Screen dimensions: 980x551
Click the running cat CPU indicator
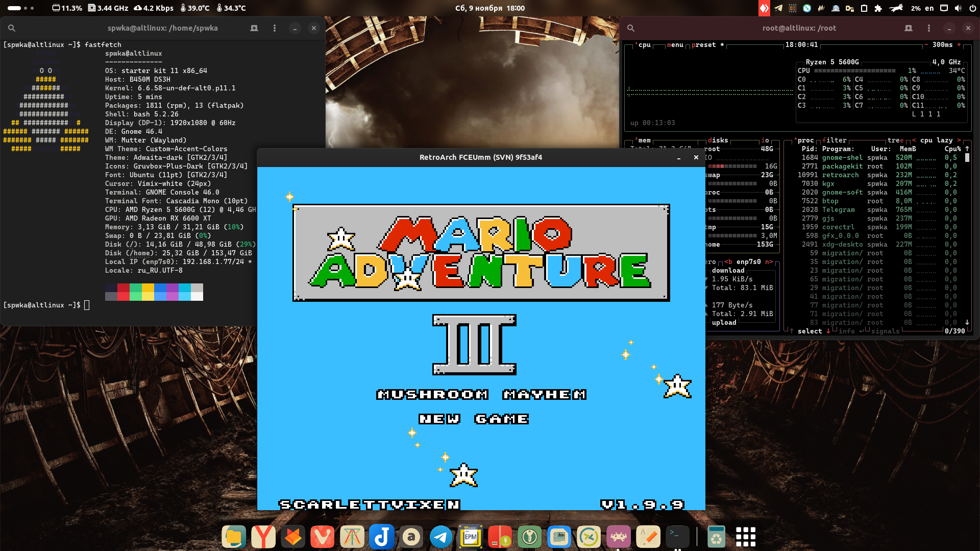[896, 8]
